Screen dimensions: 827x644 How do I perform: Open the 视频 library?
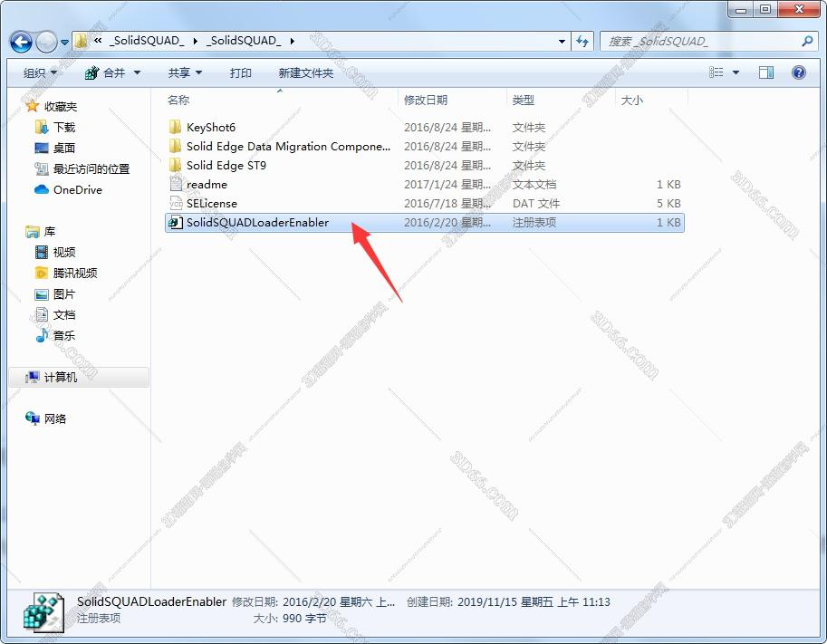coord(55,252)
